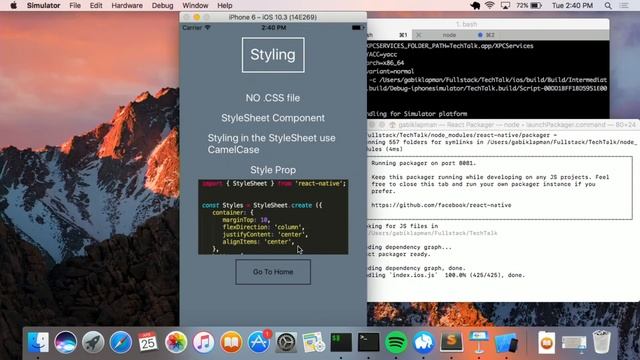This screenshot has width=640, height=360.
Task: Click the battery 72% indicator
Action: (529, 5)
